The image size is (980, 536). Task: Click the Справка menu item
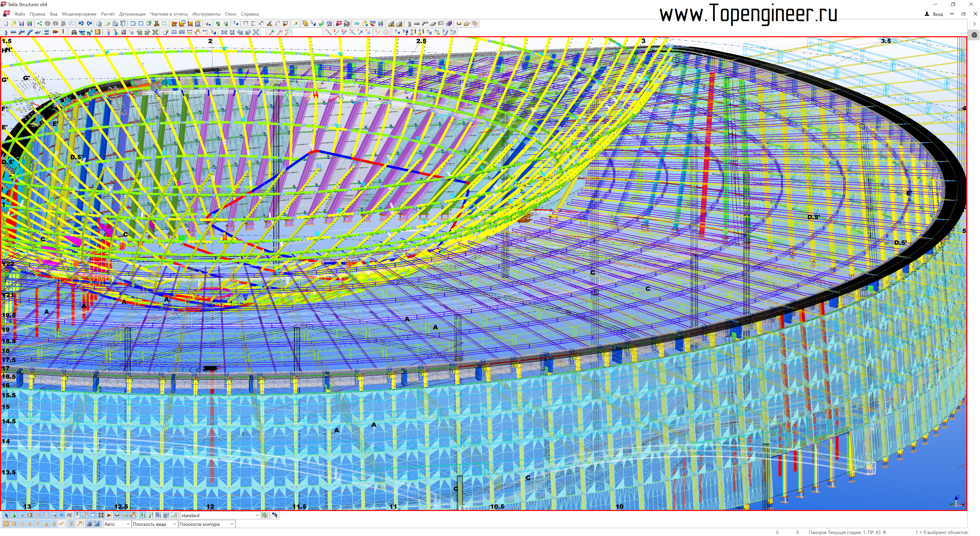pyautogui.click(x=249, y=14)
